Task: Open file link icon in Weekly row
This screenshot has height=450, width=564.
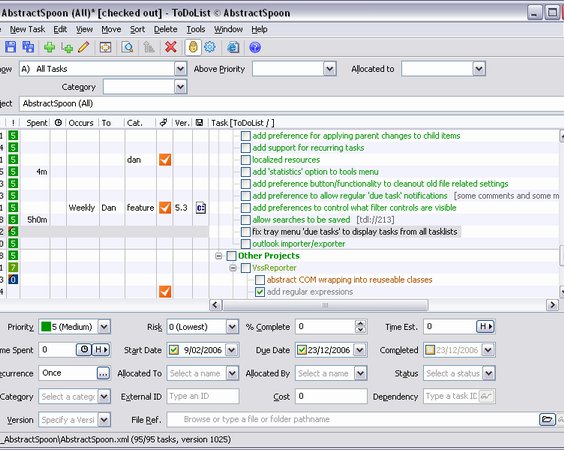Action: coord(201,208)
